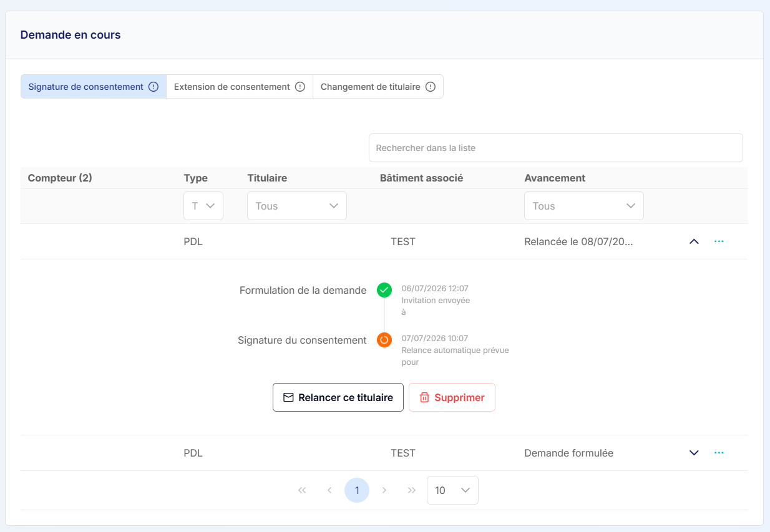Open more options for Relancée row
The height and width of the screenshot is (532, 770).
pyautogui.click(x=719, y=241)
